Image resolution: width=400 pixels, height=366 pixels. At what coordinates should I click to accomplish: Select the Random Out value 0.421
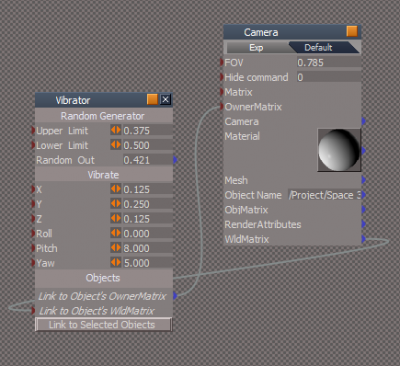[148, 160]
